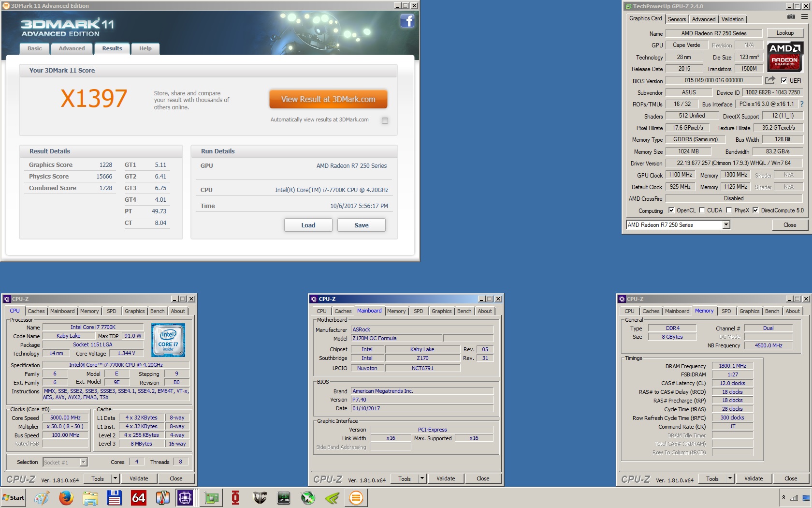
Task: Switch to the Basic tab in 3DMark
Action: (x=35, y=48)
